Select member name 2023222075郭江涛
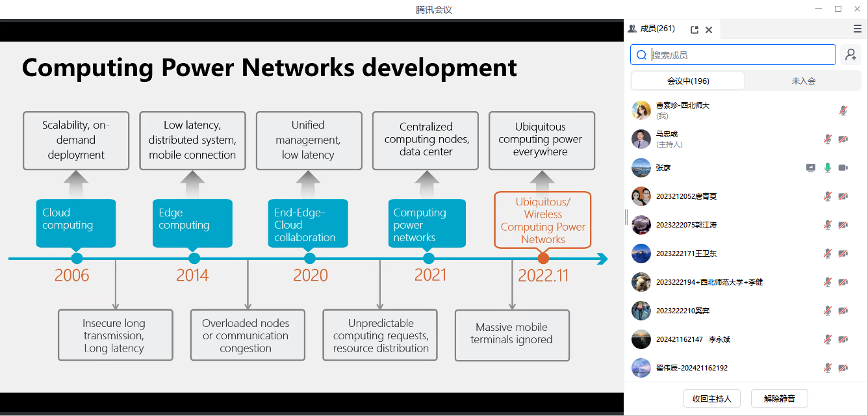This screenshot has height=416, width=868. point(687,225)
